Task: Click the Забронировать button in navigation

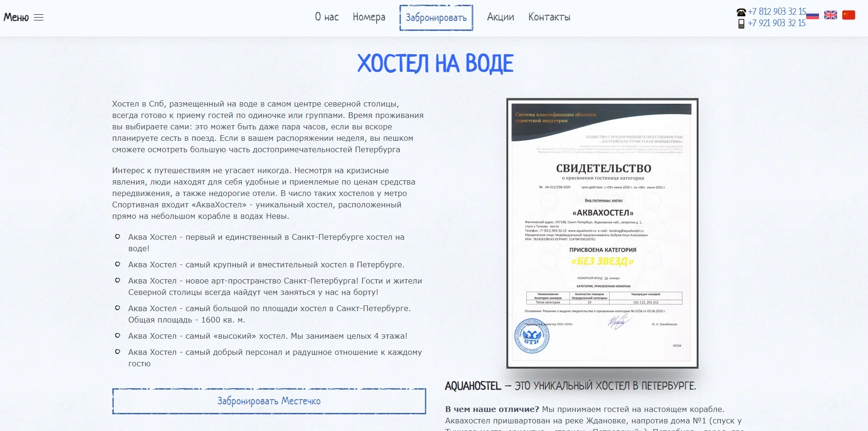Action: pyautogui.click(x=436, y=18)
